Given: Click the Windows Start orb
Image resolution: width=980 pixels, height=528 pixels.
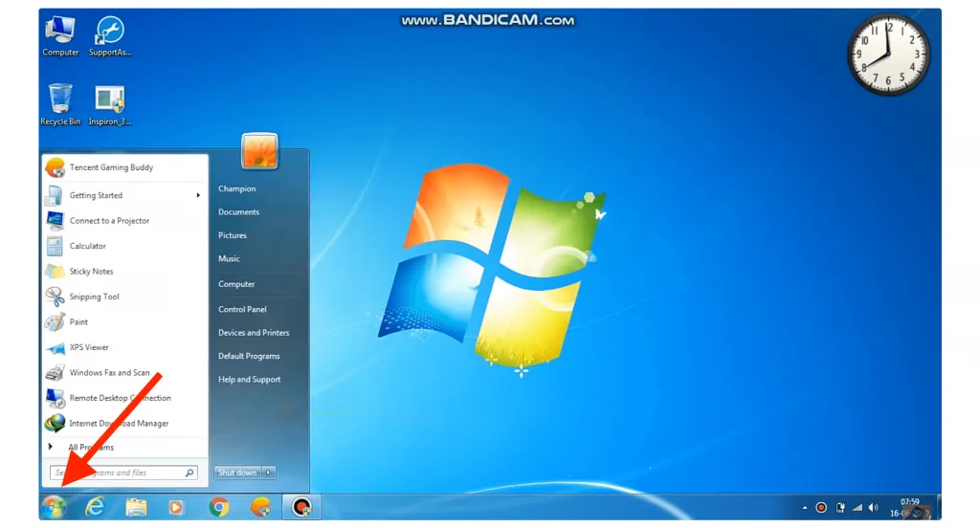Looking at the screenshot, I should pos(55,507).
